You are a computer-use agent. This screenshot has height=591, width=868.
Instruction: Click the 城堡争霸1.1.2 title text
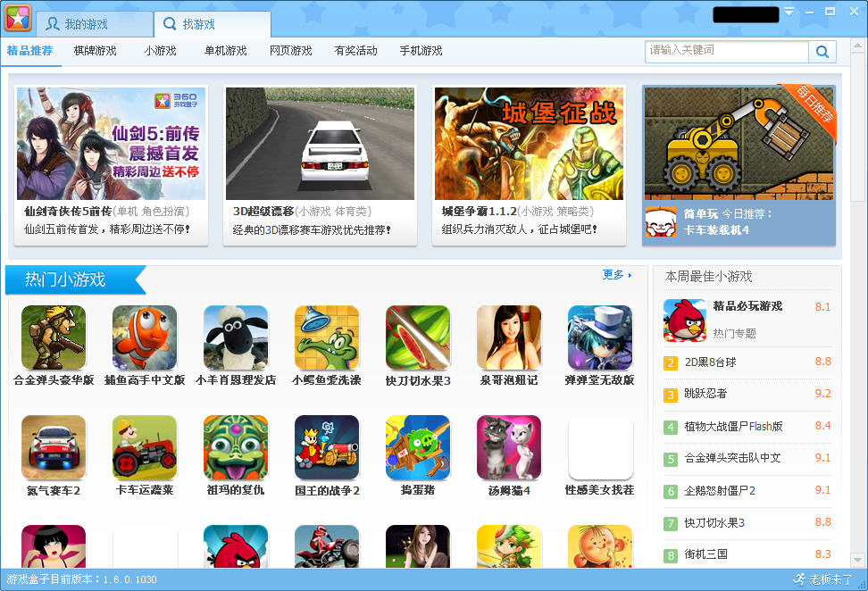click(x=480, y=212)
